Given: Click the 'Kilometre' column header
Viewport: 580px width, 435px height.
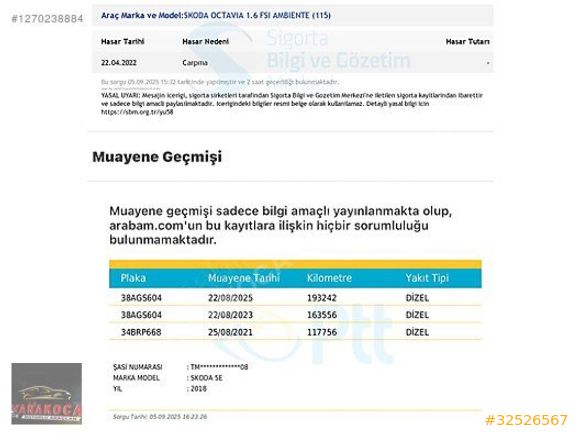Looking at the screenshot, I should pyautogui.click(x=329, y=278).
